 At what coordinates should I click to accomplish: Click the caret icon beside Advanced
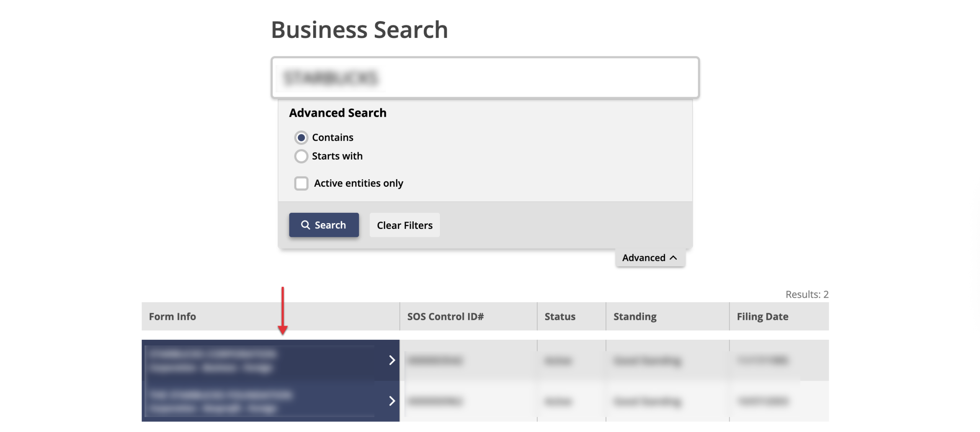(673, 258)
